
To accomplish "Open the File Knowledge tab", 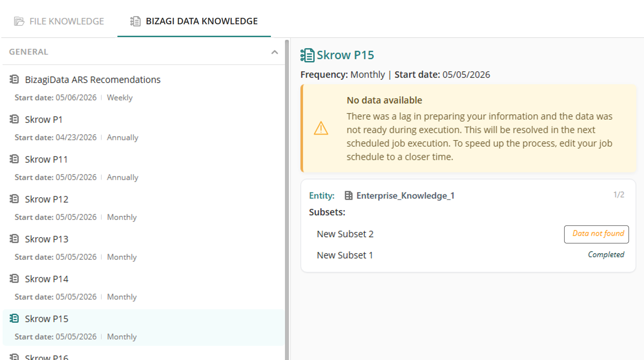I will [x=59, y=21].
